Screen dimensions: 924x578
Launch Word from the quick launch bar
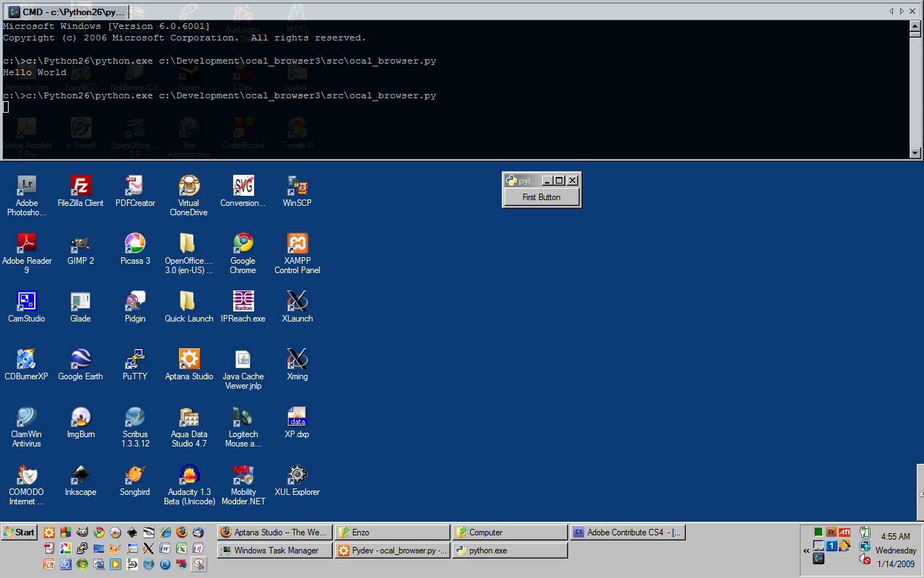pyautogui.click(x=165, y=548)
